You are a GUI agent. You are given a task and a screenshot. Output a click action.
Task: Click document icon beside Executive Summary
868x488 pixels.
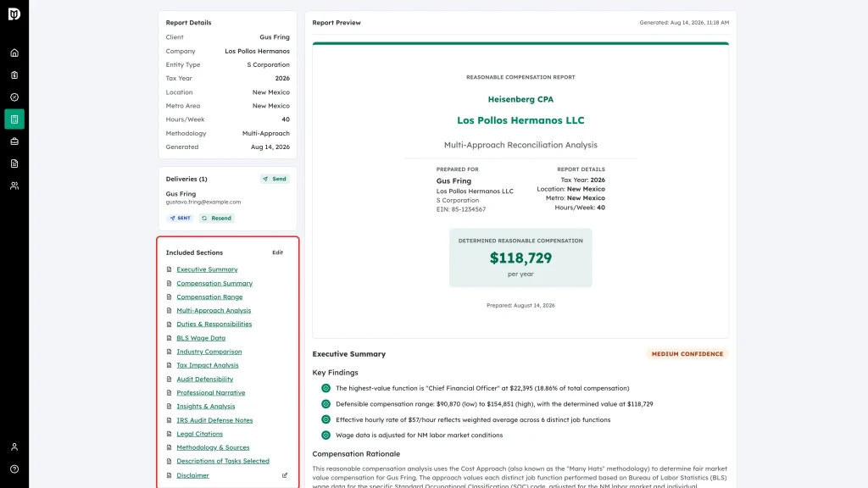tap(169, 269)
